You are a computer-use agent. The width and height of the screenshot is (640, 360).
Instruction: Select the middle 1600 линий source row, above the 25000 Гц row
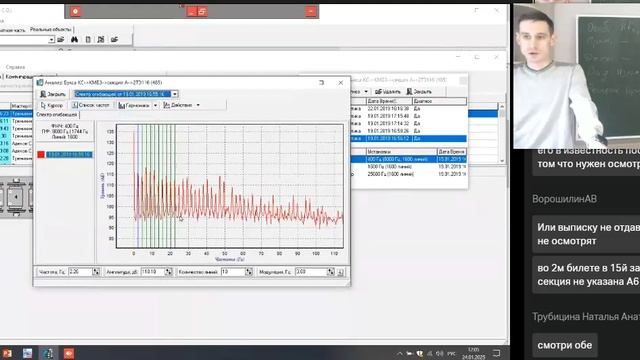click(x=408, y=167)
